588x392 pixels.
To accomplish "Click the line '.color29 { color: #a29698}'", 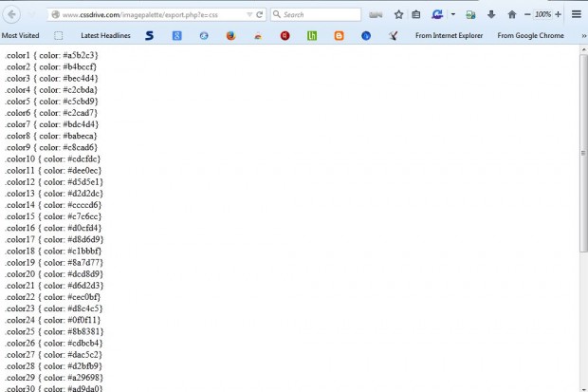I will (x=54, y=378).
